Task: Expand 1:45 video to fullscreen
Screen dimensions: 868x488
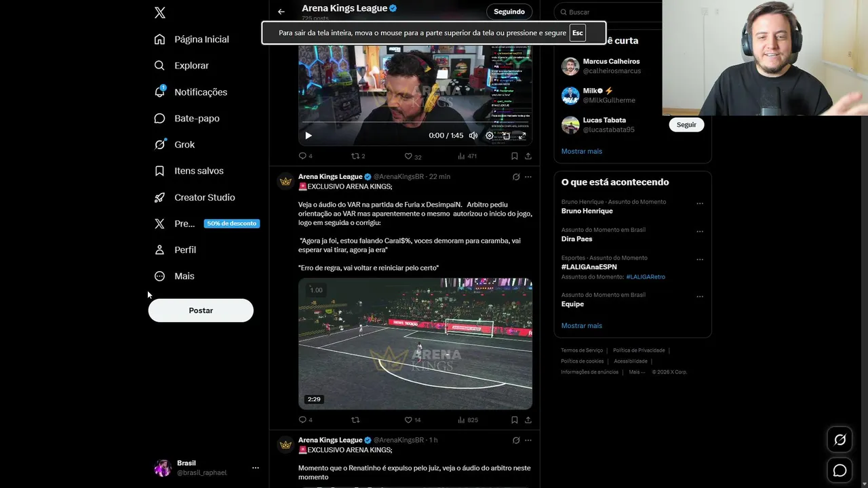Action: pos(522,136)
